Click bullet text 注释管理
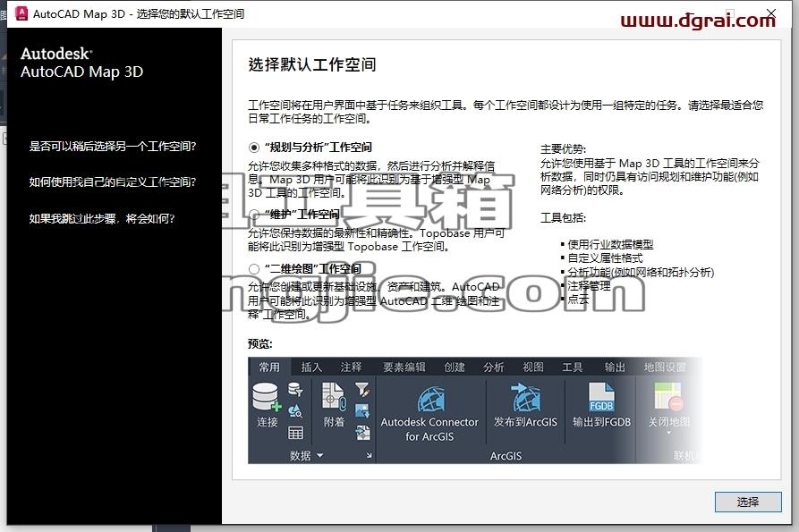The image size is (799, 532). click(x=589, y=285)
